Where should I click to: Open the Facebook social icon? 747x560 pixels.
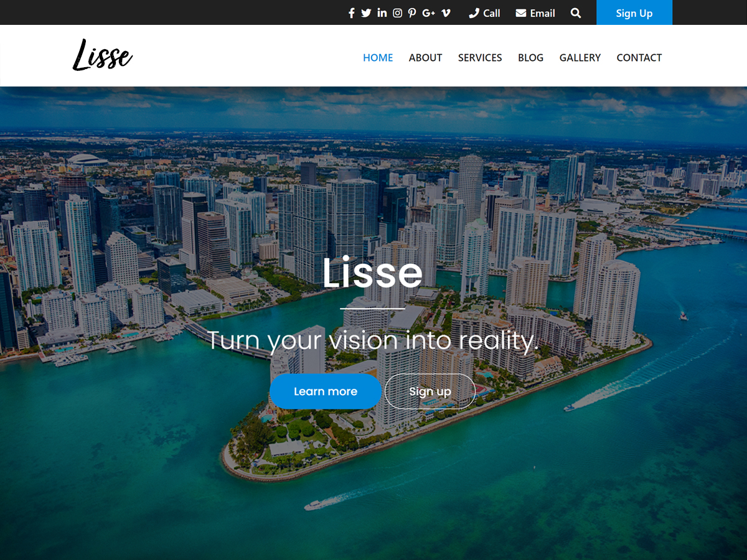351,12
